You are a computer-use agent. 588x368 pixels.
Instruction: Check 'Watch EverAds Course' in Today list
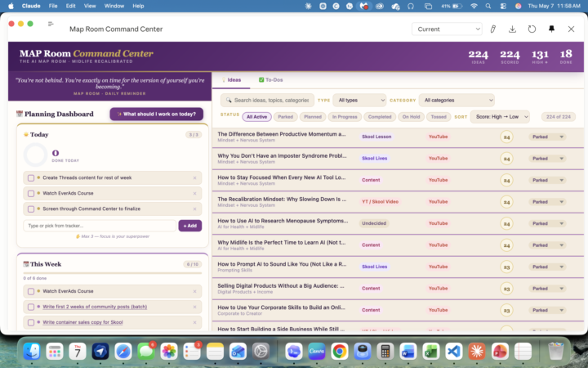point(31,193)
